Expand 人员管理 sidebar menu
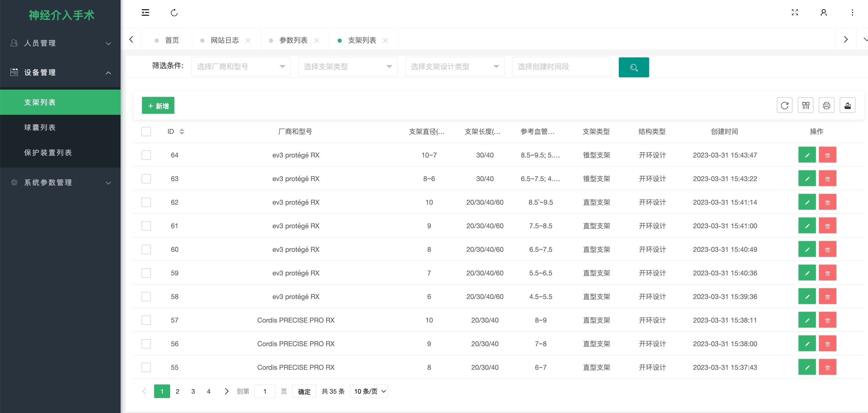Screen dimensions: 868x413 pyautogui.click(x=60, y=43)
